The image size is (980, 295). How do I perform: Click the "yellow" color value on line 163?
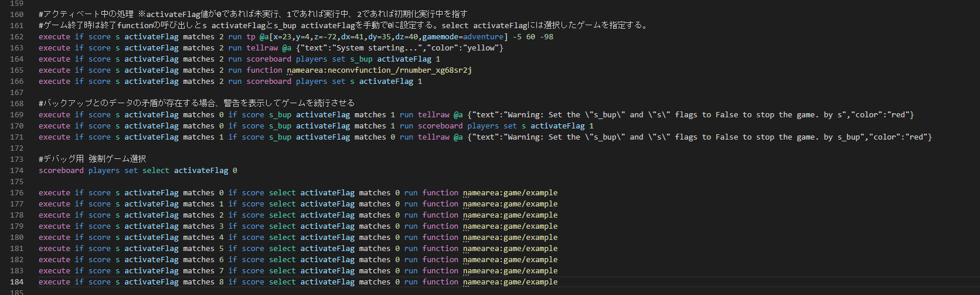pos(481,48)
